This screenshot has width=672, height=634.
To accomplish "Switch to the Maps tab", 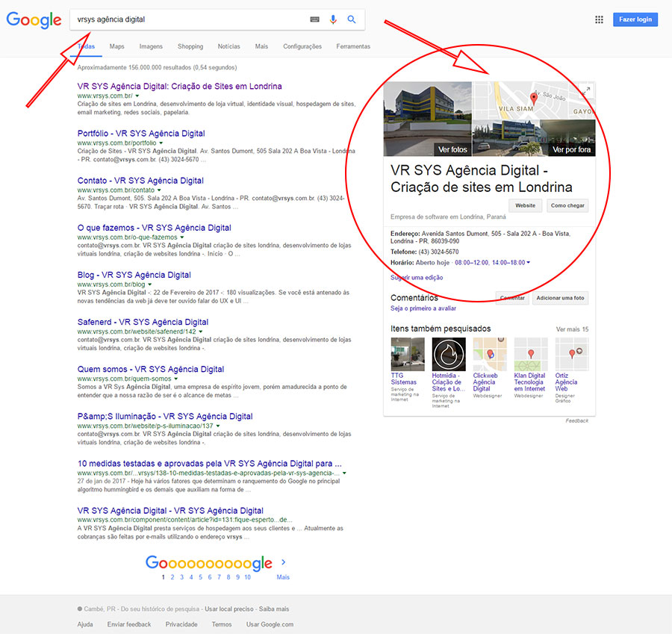I will point(116,46).
